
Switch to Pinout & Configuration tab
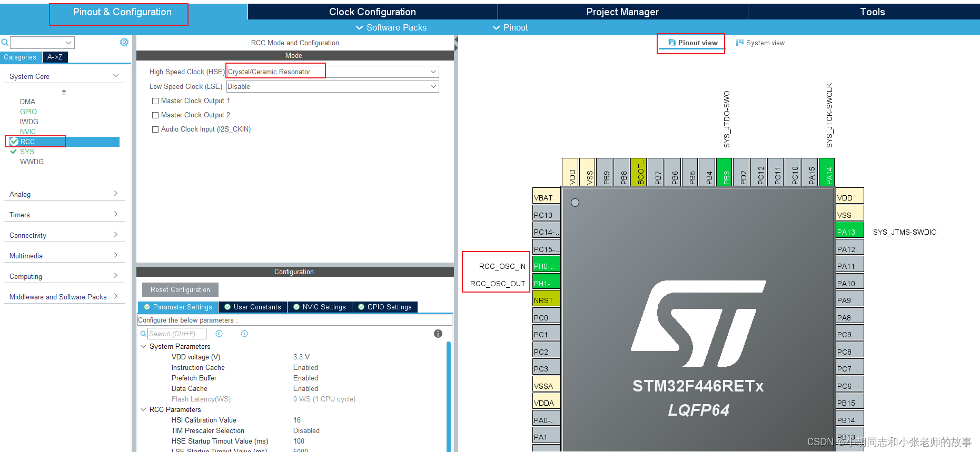122,12
